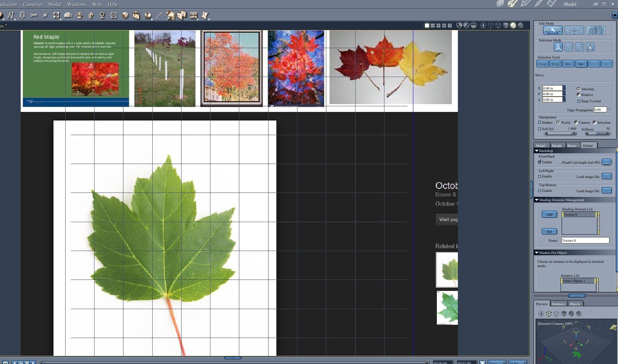Choose the extrude block tool
The image size is (618, 364).
point(125,15)
